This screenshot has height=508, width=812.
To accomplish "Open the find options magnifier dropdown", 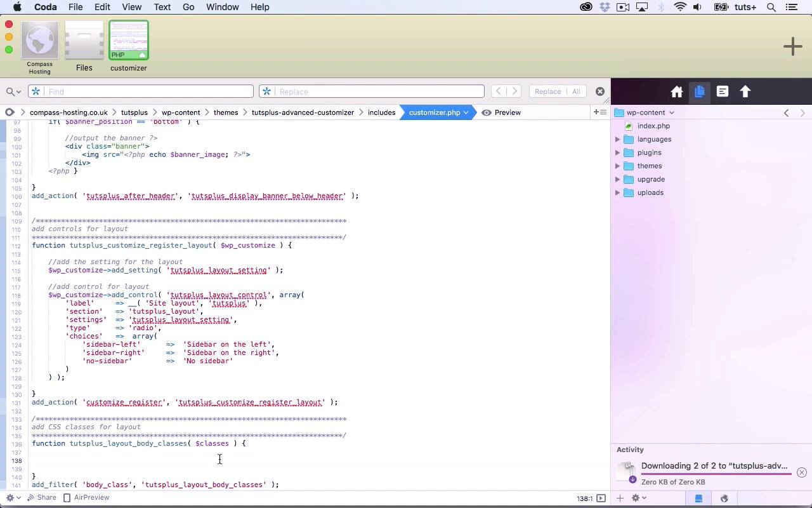I will [x=13, y=91].
